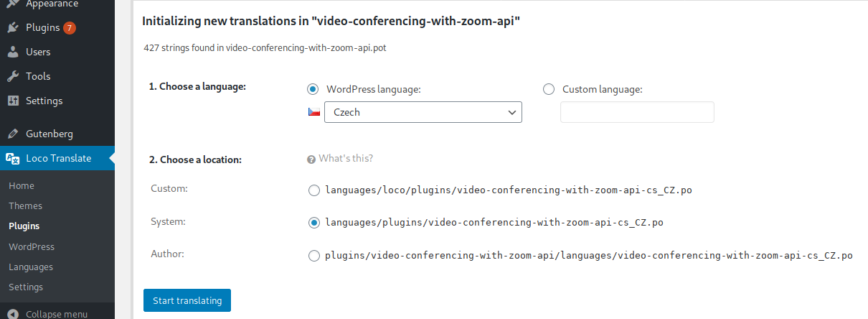
Task: Click the Collapse menu arrow icon
Action: (13, 314)
